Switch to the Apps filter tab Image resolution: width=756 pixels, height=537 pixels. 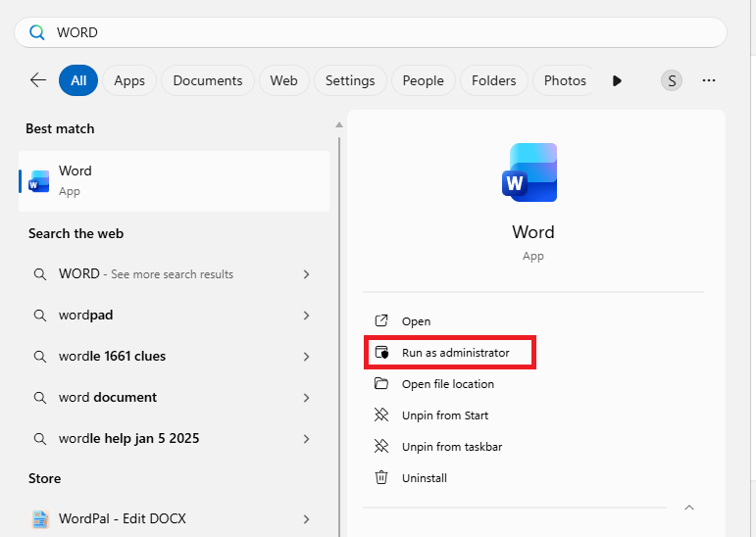click(129, 80)
